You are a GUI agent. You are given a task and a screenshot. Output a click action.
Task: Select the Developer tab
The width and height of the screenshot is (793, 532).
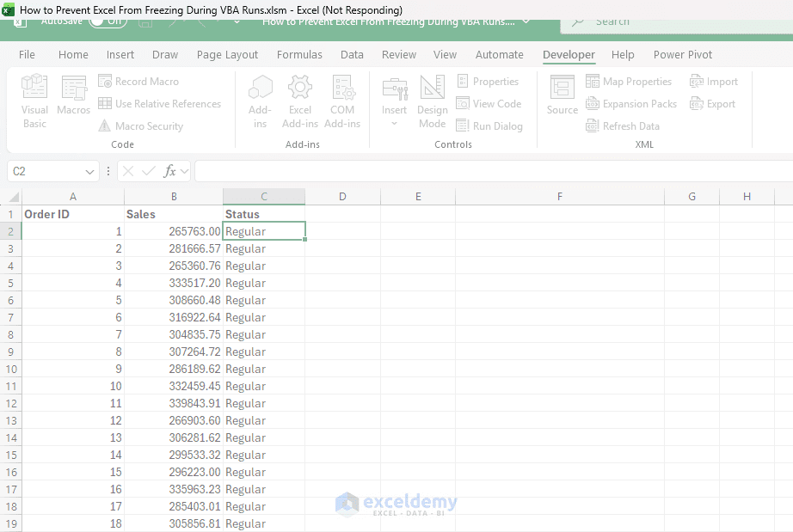[x=569, y=54]
